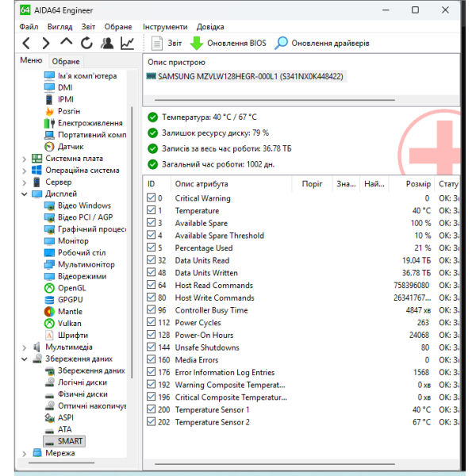Click Оновлення BIOS toolbar button
The image size is (476, 476).
(228, 43)
